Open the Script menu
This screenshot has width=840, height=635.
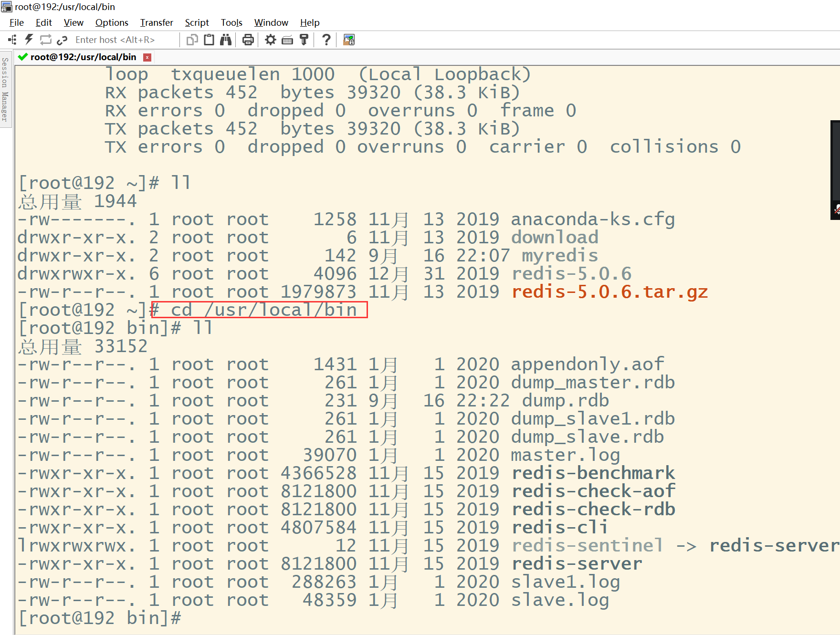[x=197, y=22]
